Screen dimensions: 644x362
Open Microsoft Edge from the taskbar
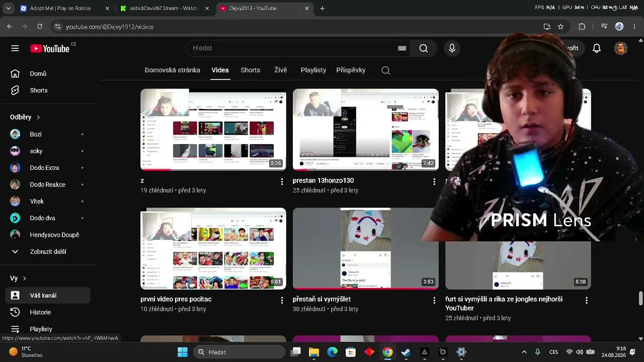pos(332,352)
